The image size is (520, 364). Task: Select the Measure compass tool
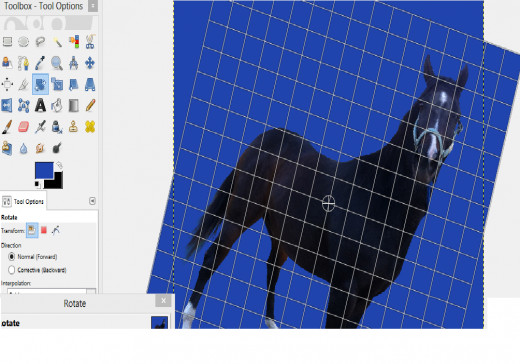(x=74, y=63)
